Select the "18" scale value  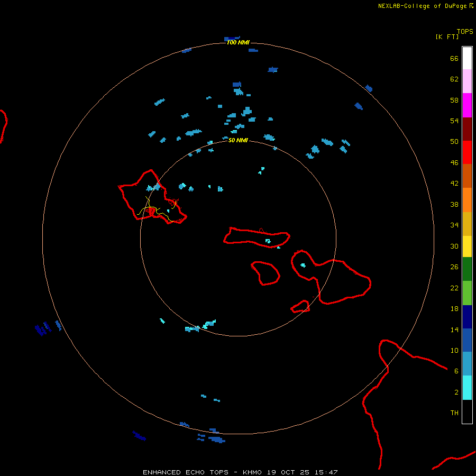tap(454, 309)
